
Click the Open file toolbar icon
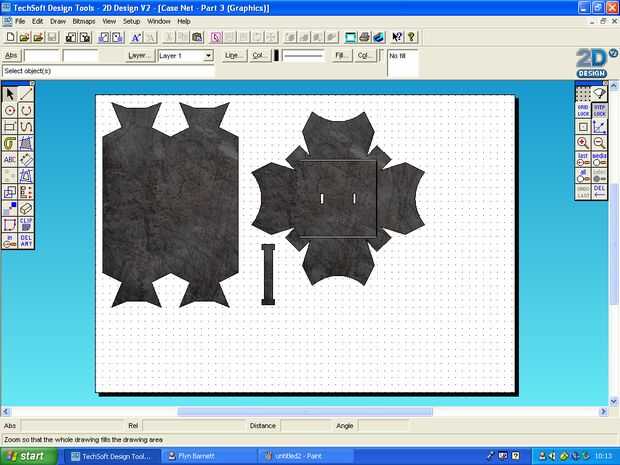point(24,37)
